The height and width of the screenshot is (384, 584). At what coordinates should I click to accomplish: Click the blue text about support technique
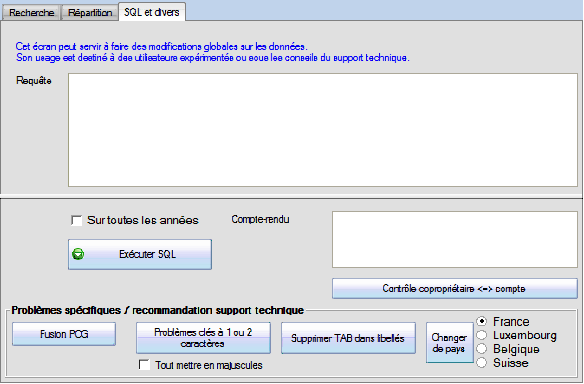click(213, 58)
